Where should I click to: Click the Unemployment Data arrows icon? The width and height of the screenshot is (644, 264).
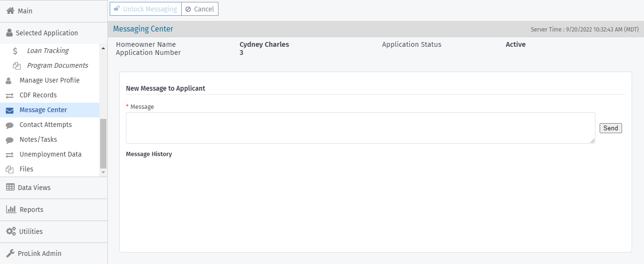point(10,155)
